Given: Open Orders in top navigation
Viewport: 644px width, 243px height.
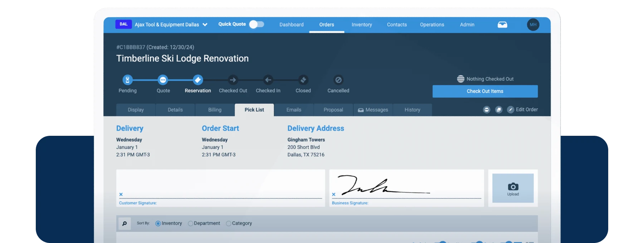Looking at the screenshot, I should pos(327,25).
